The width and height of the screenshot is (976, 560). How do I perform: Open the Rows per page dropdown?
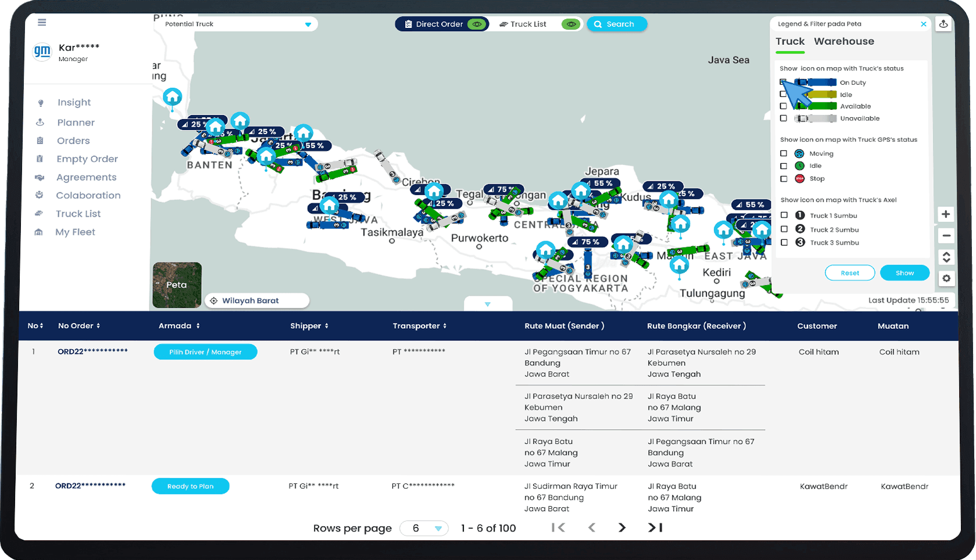[x=424, y=528]
